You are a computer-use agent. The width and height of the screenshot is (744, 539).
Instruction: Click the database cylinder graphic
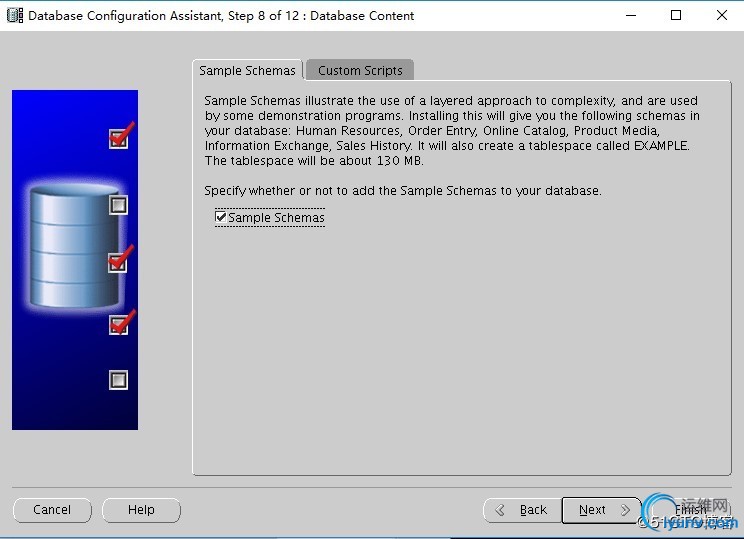[x=74, y=246]
